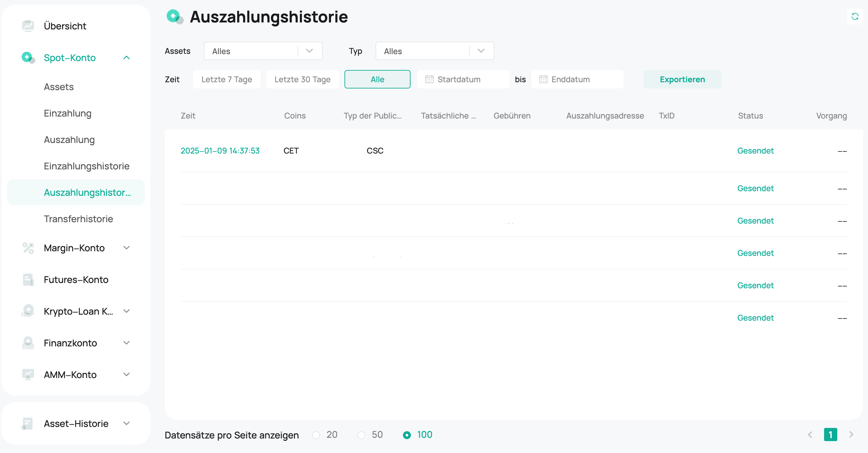Screen dimensions: 868x453
Task: Go to previous page arrow
Action: (x=810, y=435)
